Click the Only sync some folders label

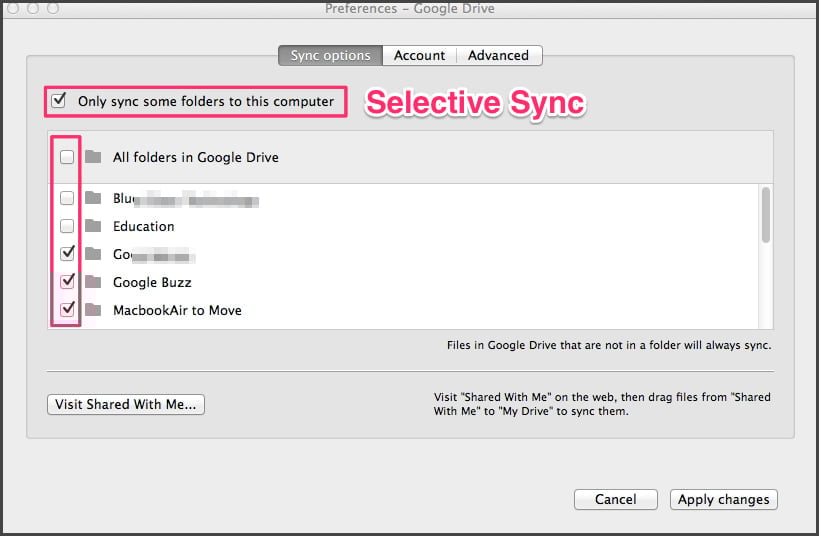[x=206, y=101]
